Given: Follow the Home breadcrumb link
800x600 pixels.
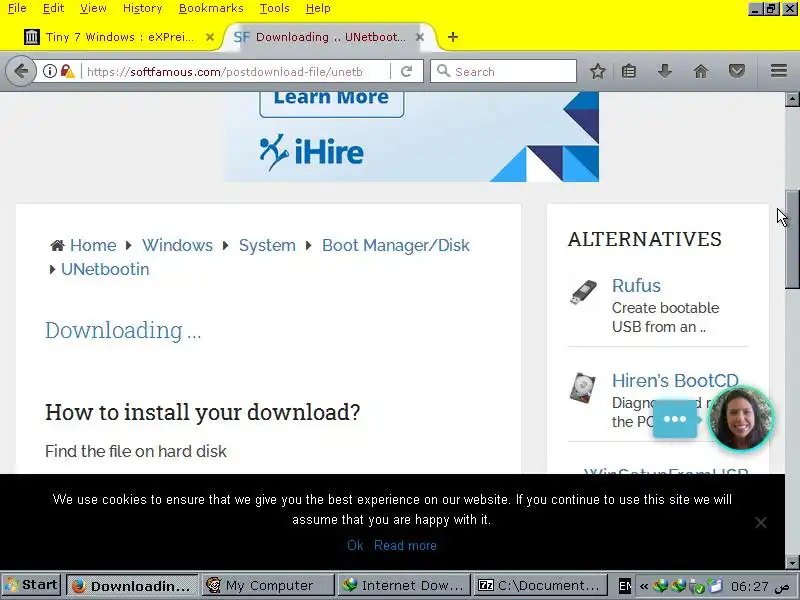Looking at the screenshot, I should pyautogui.click(x=93, y=245).
